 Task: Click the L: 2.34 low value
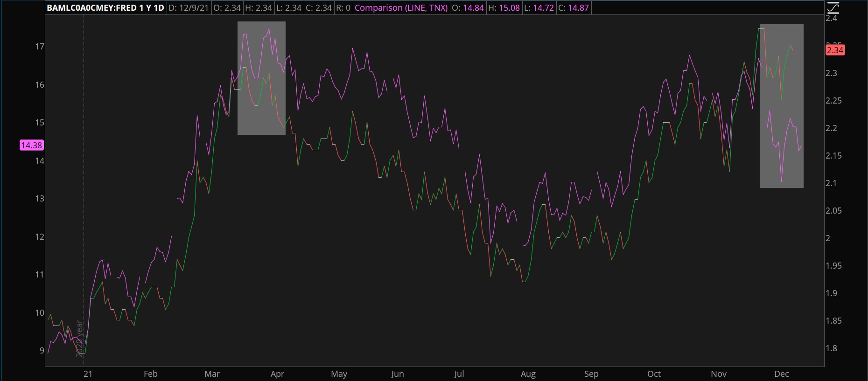coord(289,8)
